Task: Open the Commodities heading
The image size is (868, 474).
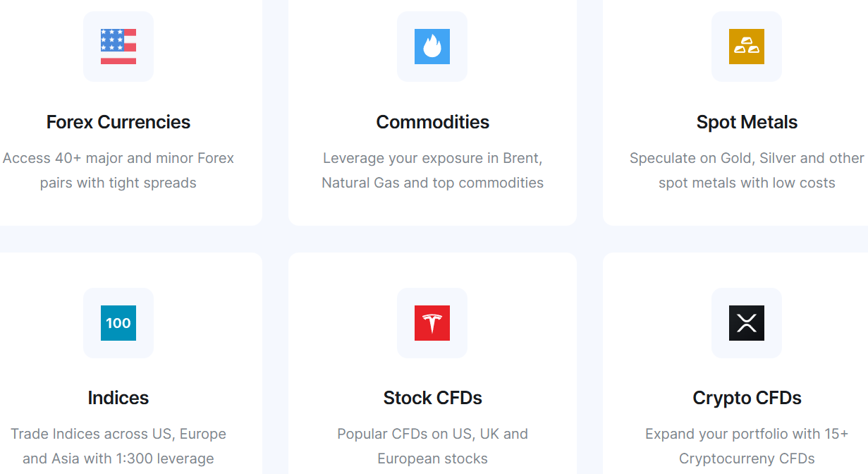Action: click(x=432, y=122)
